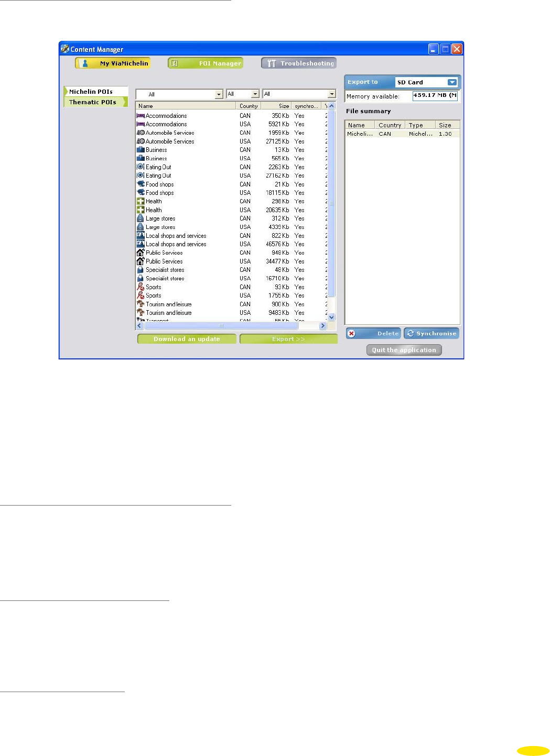The image size is (550, 756).
Task: Click the vertical scrollbar up arrow of POI list
Action: click(x=331, y=106)
